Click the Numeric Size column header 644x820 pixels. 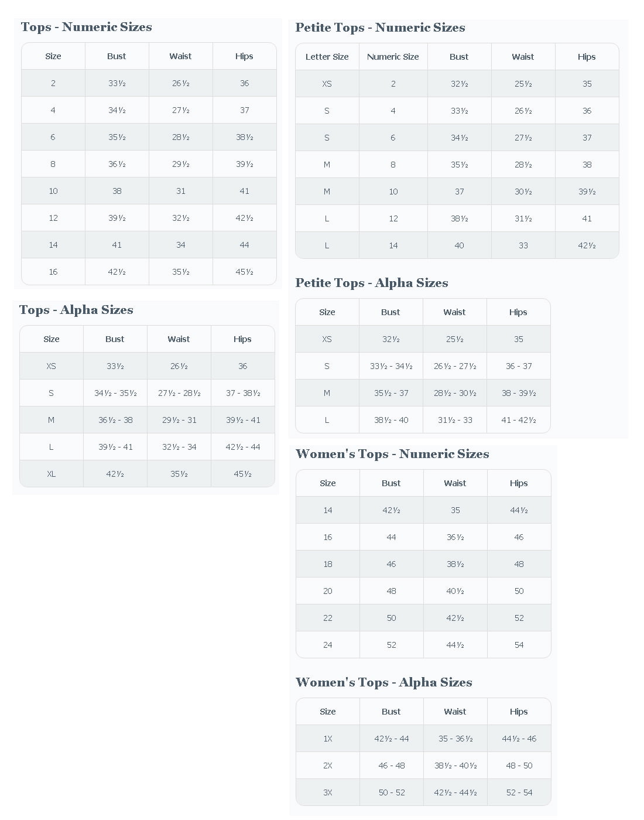click(393, 57)
